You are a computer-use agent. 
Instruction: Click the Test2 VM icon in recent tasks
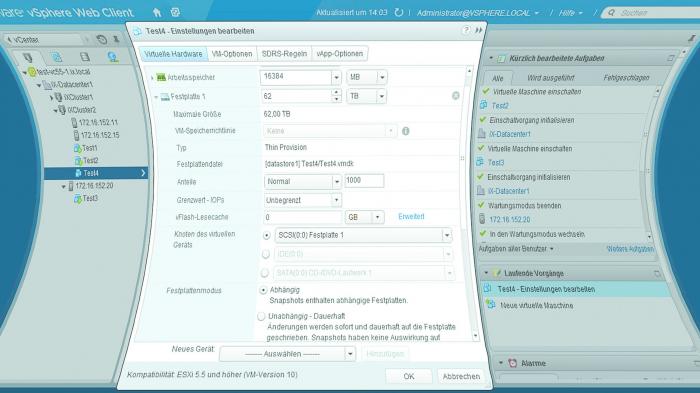[483, 105]
